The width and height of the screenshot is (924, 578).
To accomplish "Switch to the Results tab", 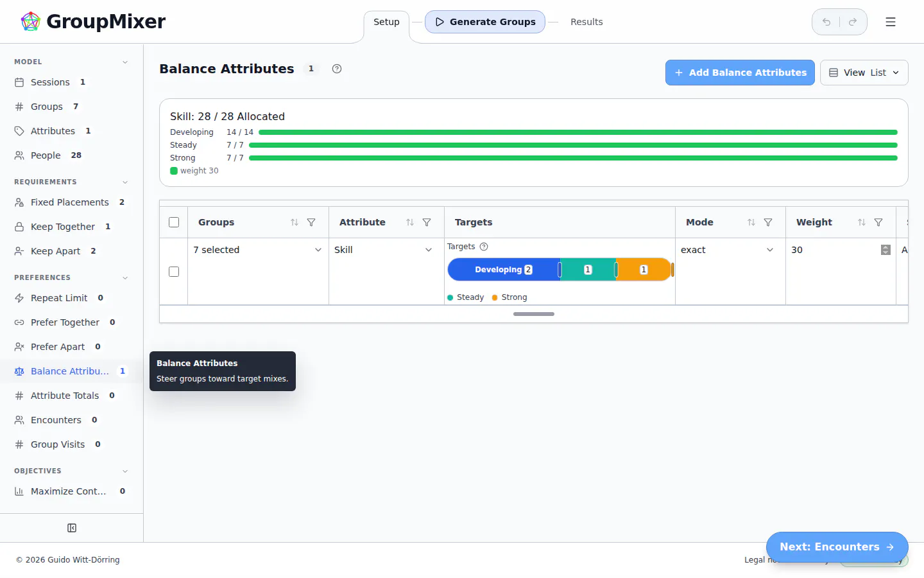I will click(586, 22).
